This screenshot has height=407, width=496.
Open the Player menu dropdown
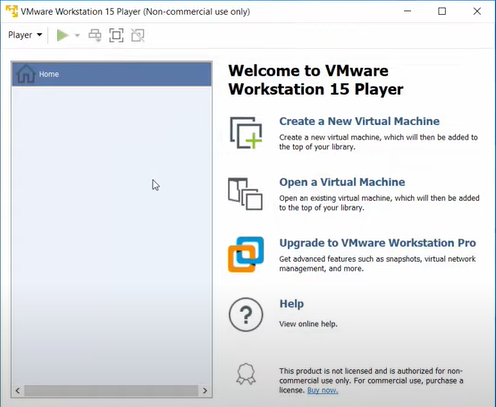[x=25, y=35]
